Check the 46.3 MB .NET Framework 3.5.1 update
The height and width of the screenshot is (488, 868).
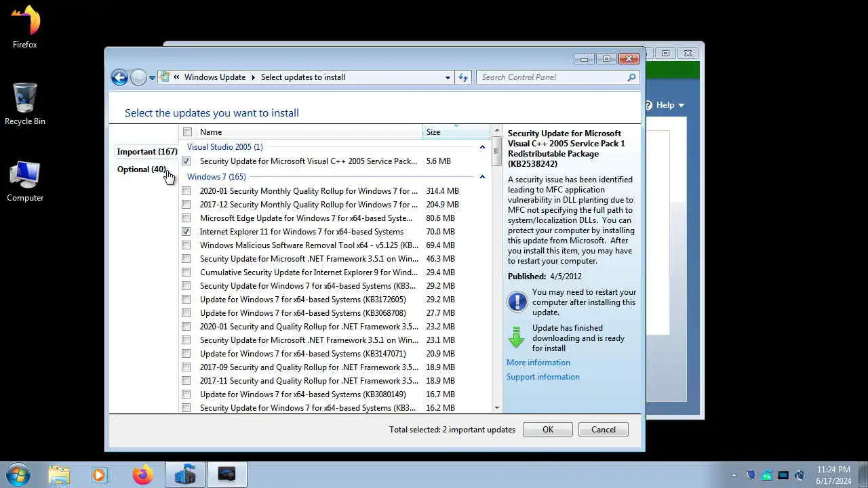point(186,259)
